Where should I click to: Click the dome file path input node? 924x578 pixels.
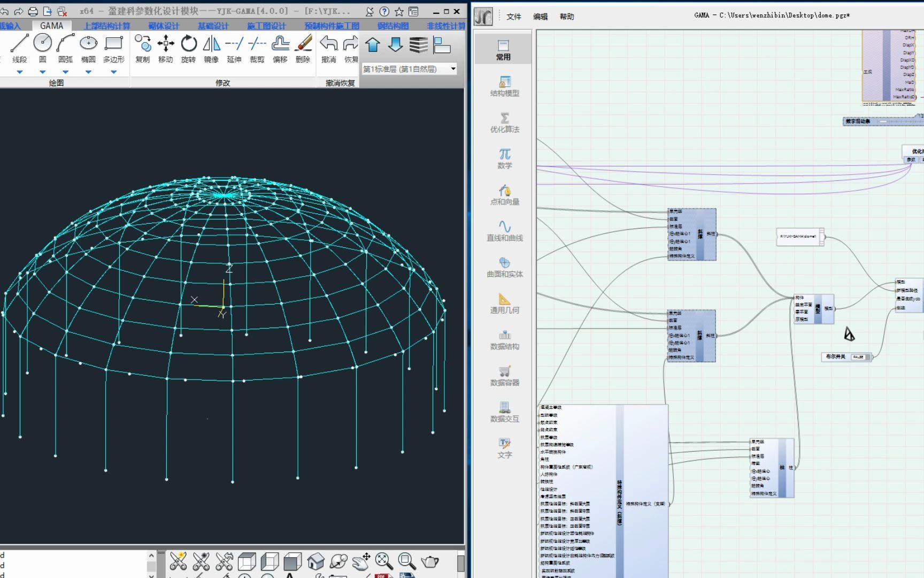(x=799, y=237)
